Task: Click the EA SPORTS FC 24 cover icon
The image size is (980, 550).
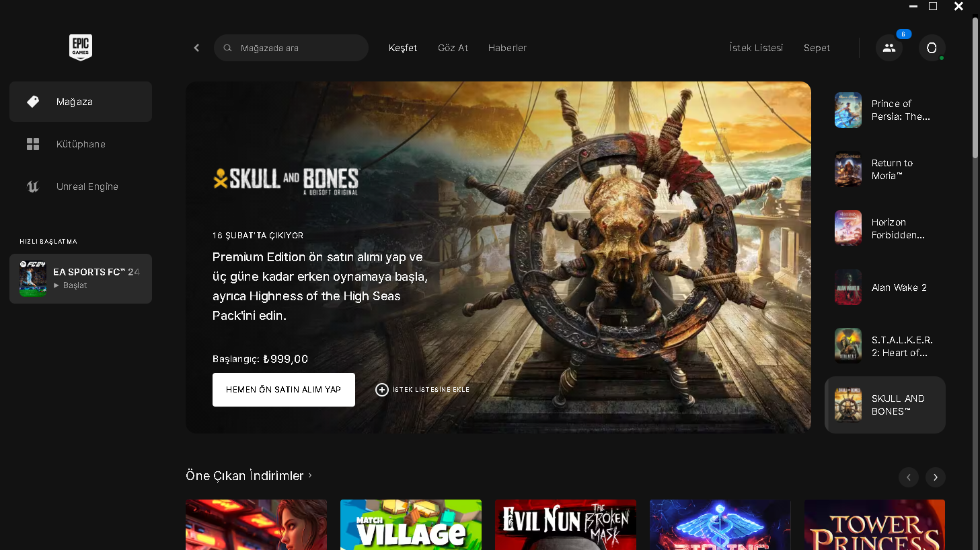Action: point(33,279)
